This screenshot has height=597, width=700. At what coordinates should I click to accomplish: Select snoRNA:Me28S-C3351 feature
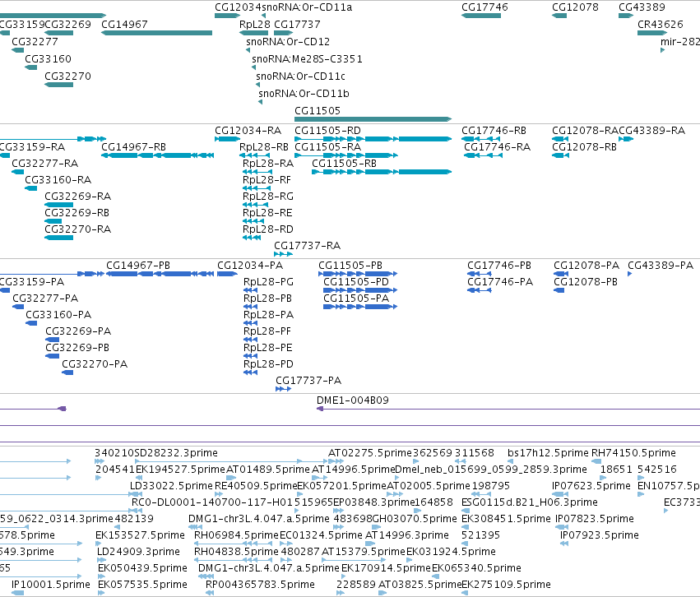click(x=307, y=59)
